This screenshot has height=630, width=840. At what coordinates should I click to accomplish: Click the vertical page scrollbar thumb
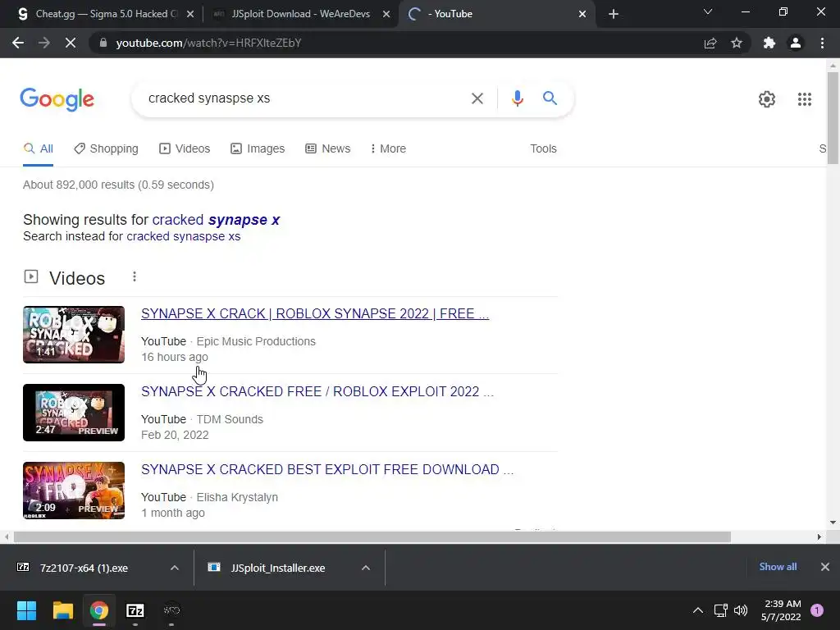click(833, 118)
